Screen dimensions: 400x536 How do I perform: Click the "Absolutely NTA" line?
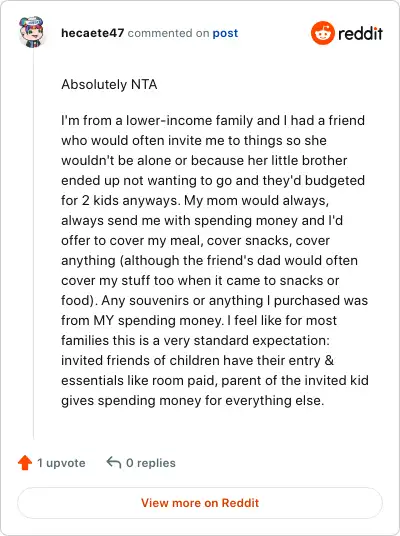tap(109, 84)
